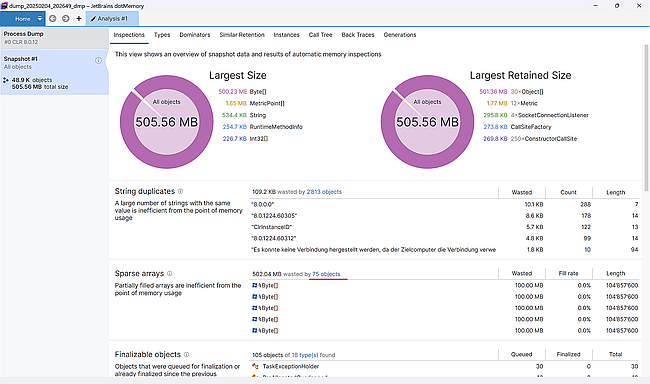This screenshot has height=384, width=650.
Task: Click the "ClrInstanceID" string row
Action: click(x=445, y=227)
